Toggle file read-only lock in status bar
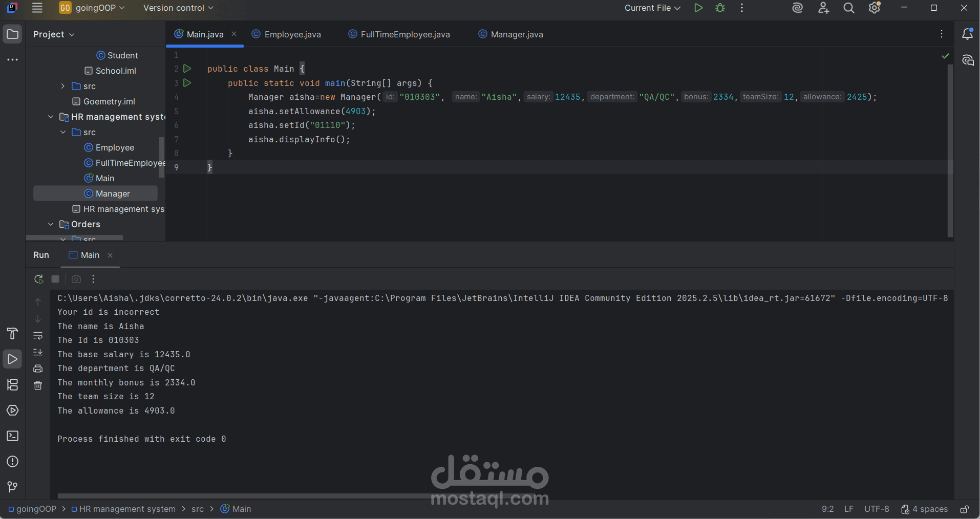The height and width of the screenshot is (519, 980). [964, 509]
